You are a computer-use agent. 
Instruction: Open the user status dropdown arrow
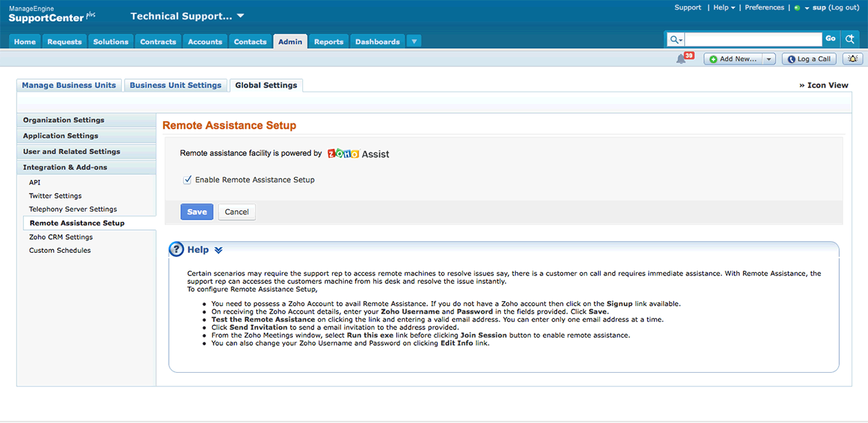coord(806,8)
